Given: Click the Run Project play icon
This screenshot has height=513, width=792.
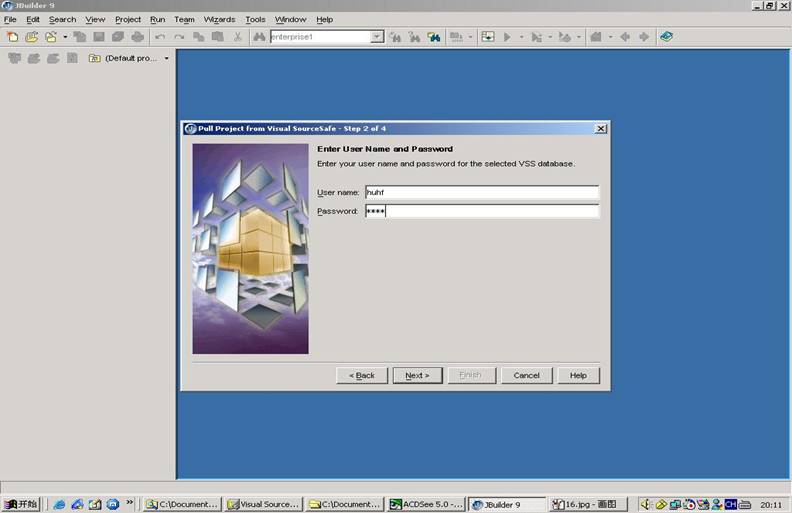Looking at the screenshot, I should (x=507, y=37).
